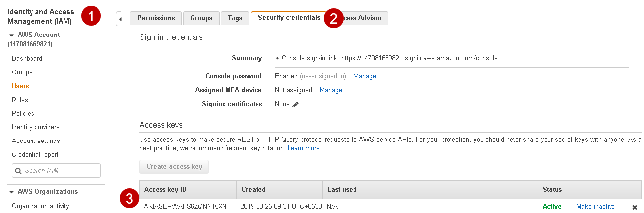644x213 pixels.
Task: Go to Roles in the sidebar
Action: [20, 100]
